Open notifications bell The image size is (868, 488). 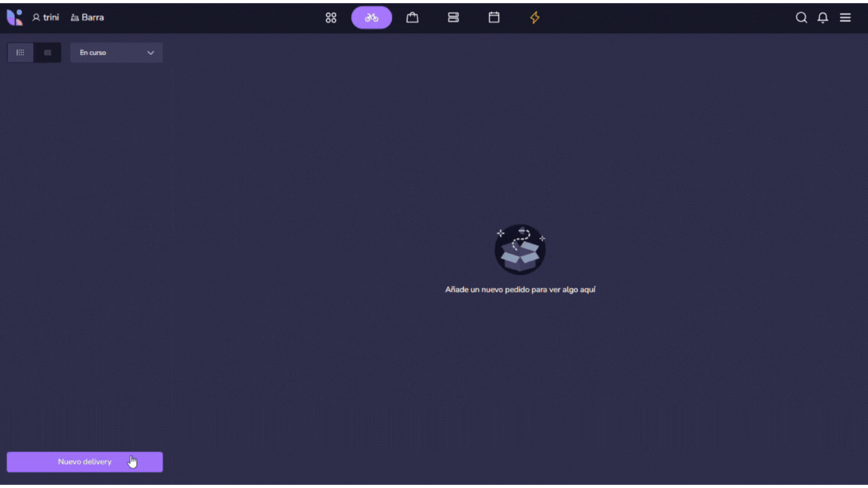(823, 18)
